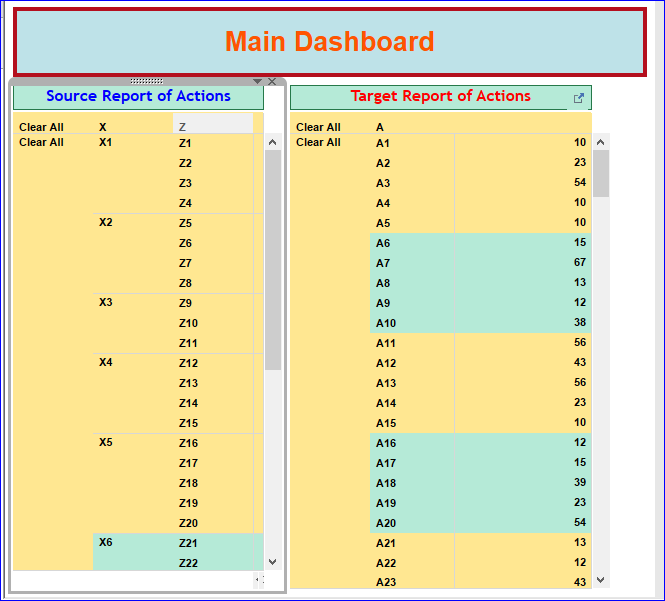Select the A column header

pyautogui.click(x=380, y=127)
